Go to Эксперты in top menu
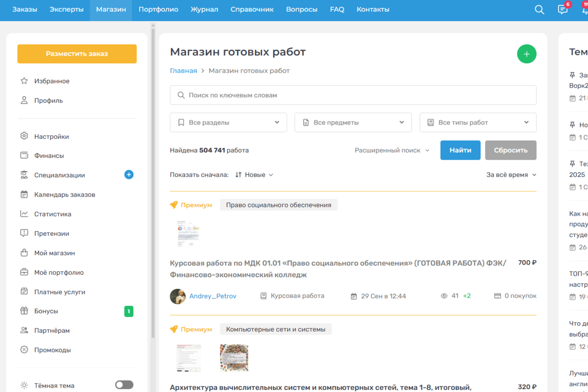The height and width of the screenshot is (392, 588). [x=67, y=10]
